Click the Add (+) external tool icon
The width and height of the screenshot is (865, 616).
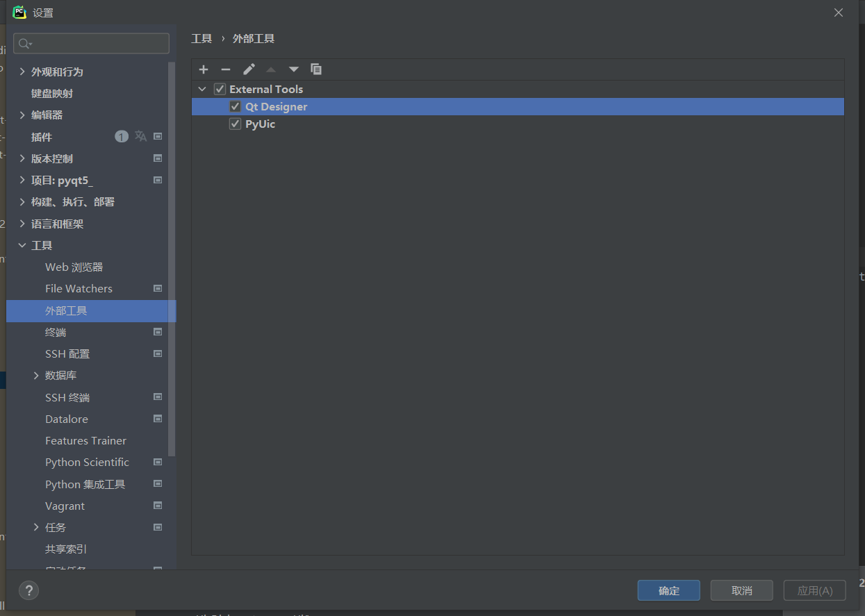(x=204, y=69)
